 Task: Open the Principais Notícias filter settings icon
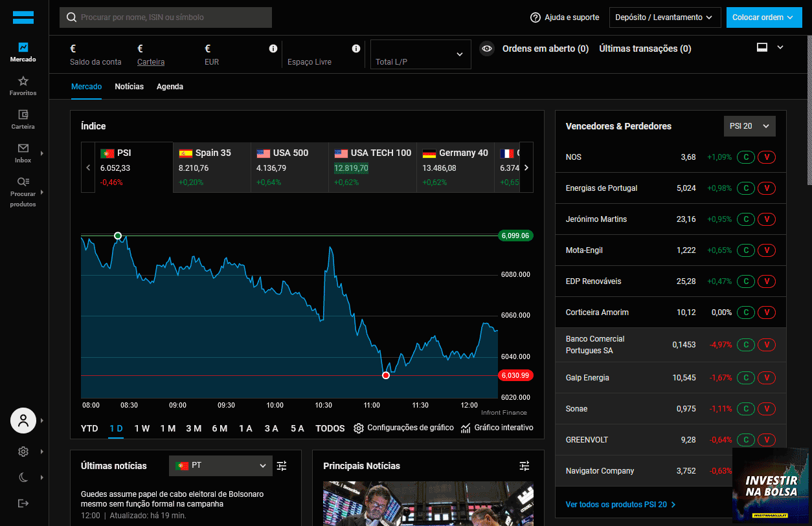[524, 466]
